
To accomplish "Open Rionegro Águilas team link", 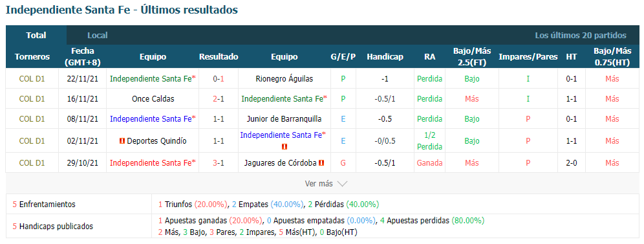I will pos(284,78).
